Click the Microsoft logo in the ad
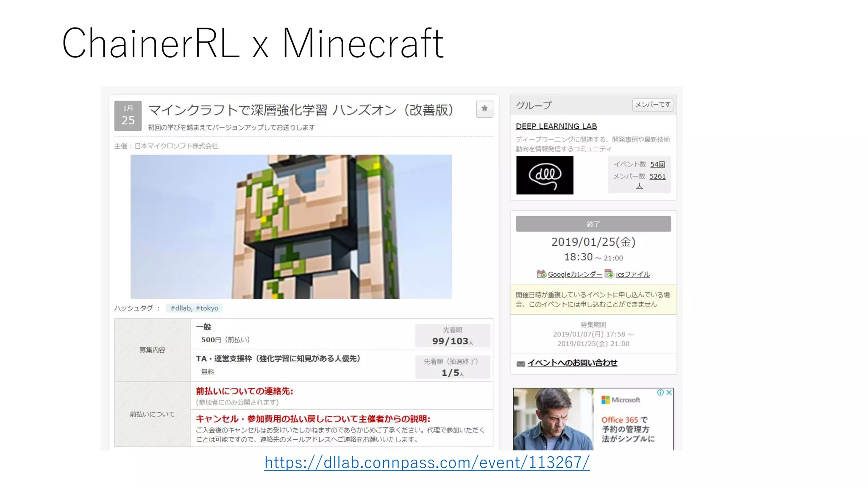Viewport: 868px width, 488px height. point(620,399)
